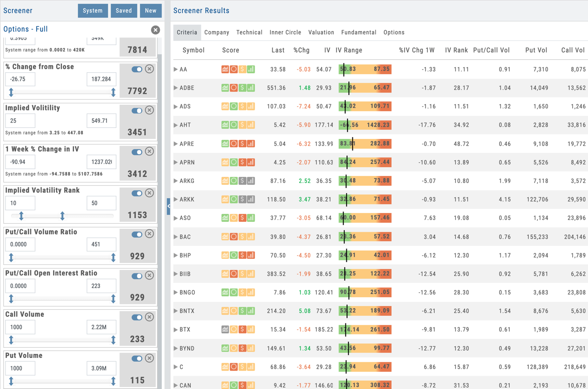
Task: Open the Saved screeners button
Action: pyautogui.click(x=124, y=11)
